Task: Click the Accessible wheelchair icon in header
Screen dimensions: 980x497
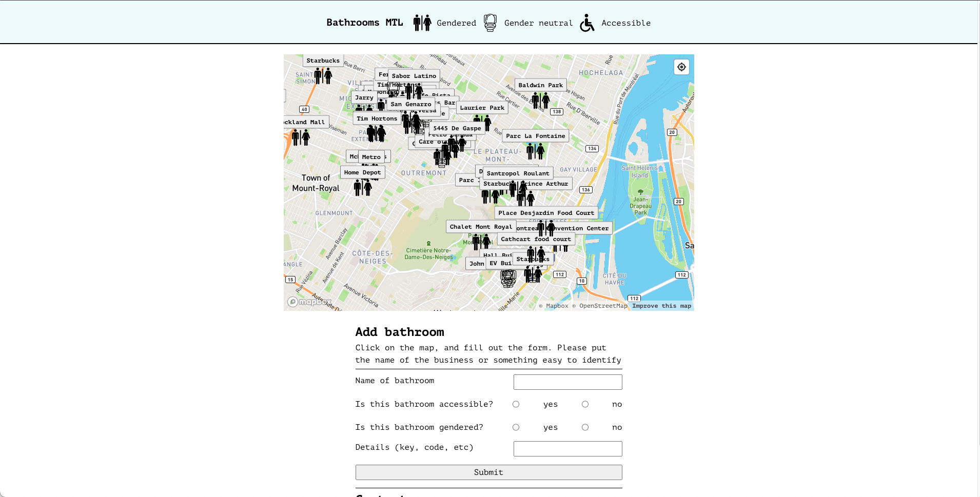Action: (x=587, y=23)
